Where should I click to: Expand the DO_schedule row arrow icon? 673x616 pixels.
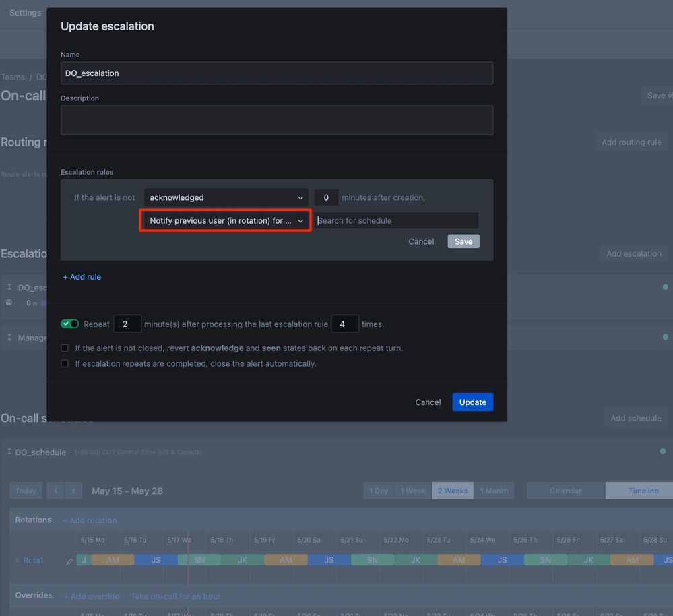coord(9,452)
